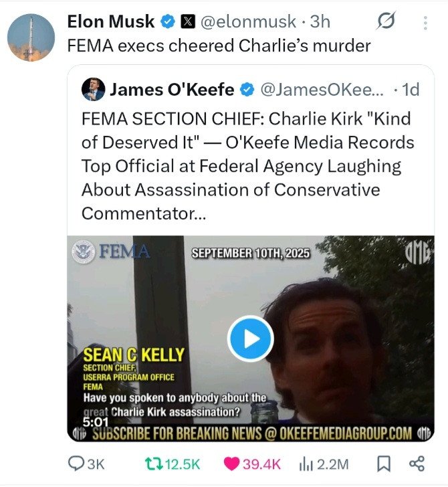Click the 3h post timestamp
This screenshot has height=487, width=448.
coord(320,21)
